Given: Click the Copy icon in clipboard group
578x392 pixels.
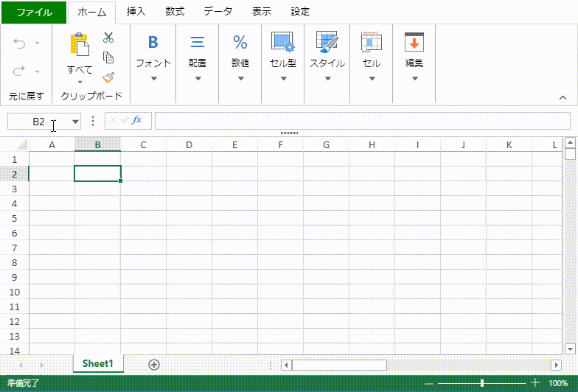Looking at the screenshot, I should pyautogui.click(x=108, y=57).
